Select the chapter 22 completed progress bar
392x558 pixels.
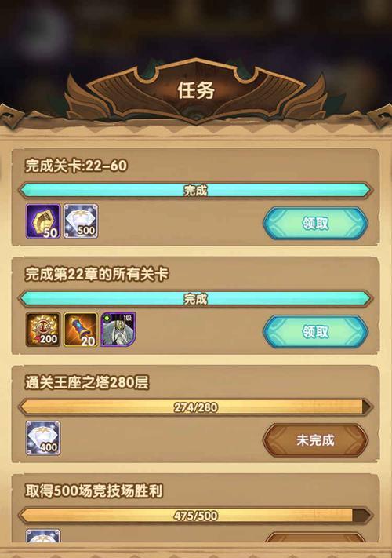click(x=195, y=299)
